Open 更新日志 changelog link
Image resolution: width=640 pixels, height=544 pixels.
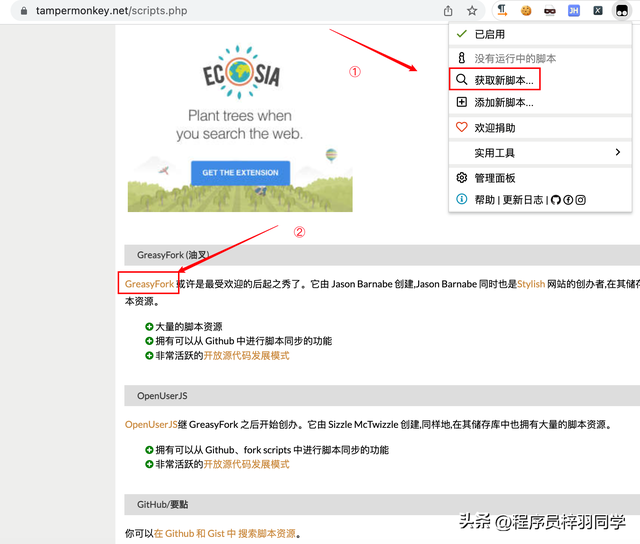(x=523, y=200)
